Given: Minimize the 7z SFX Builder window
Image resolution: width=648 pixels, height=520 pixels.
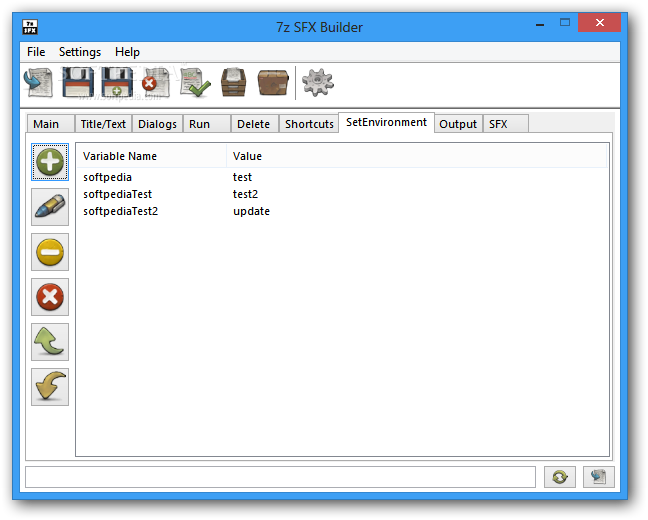Looking at the screenshot, I should click(x=540, y=24).
